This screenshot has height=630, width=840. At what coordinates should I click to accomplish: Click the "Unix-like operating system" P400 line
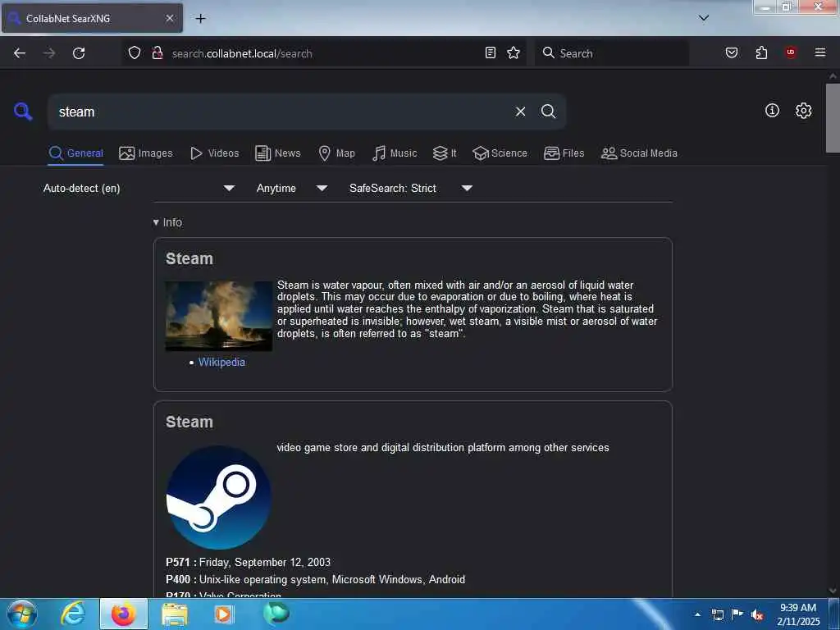pyautogui.click(x=316, y=579)
